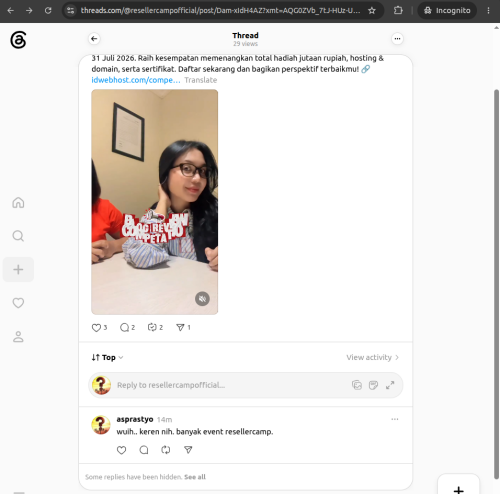The height and width of the screenshot is (494, 500).
Task: Open asprastyo's profile name
Action: click(135, 419)
